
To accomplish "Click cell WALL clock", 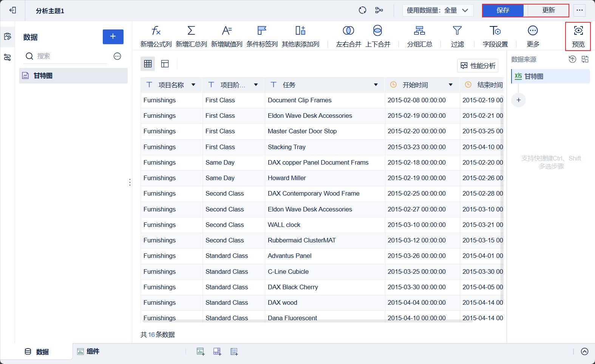I will [x=325, y=225].
